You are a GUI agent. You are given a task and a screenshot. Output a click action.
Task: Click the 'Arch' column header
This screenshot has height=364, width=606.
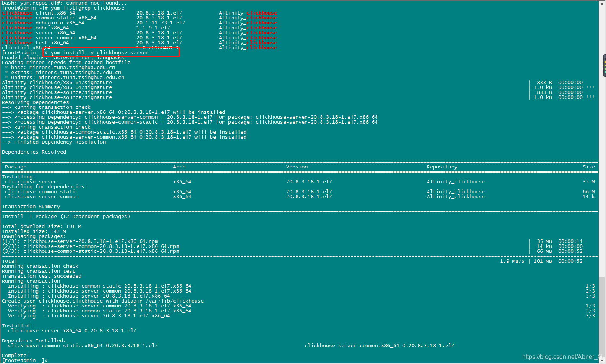(x=179, y=167)
